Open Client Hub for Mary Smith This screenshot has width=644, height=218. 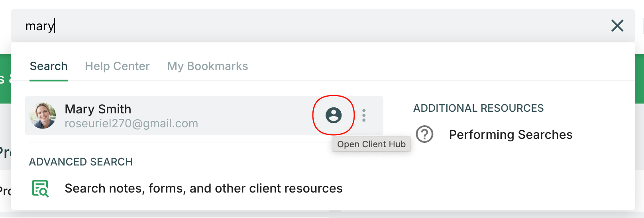(334, 115)
